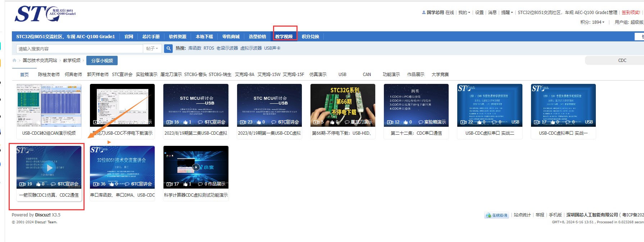The width and height of the screenshot is (644, 242).
Task: Click view-count icon on 2023/8/19期第二集 thumbnail
Action: (x=169, y=122)
